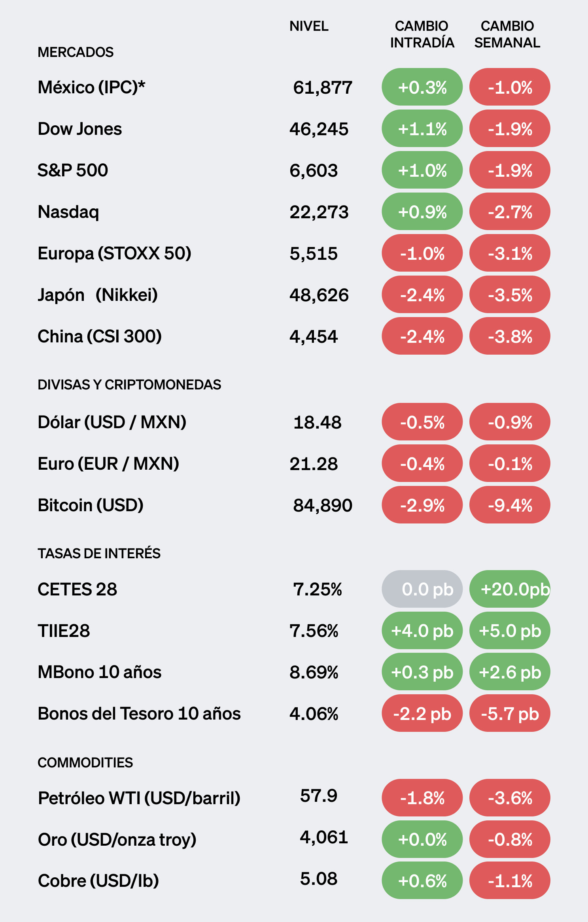Click the Petróleo WTI intraday -1.8% badge

[422, 798]
